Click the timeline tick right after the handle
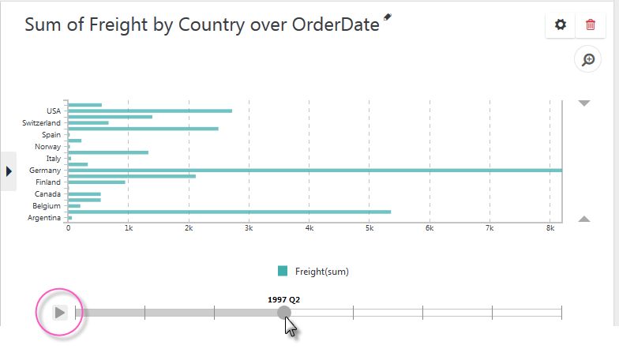 coord(354,313)
